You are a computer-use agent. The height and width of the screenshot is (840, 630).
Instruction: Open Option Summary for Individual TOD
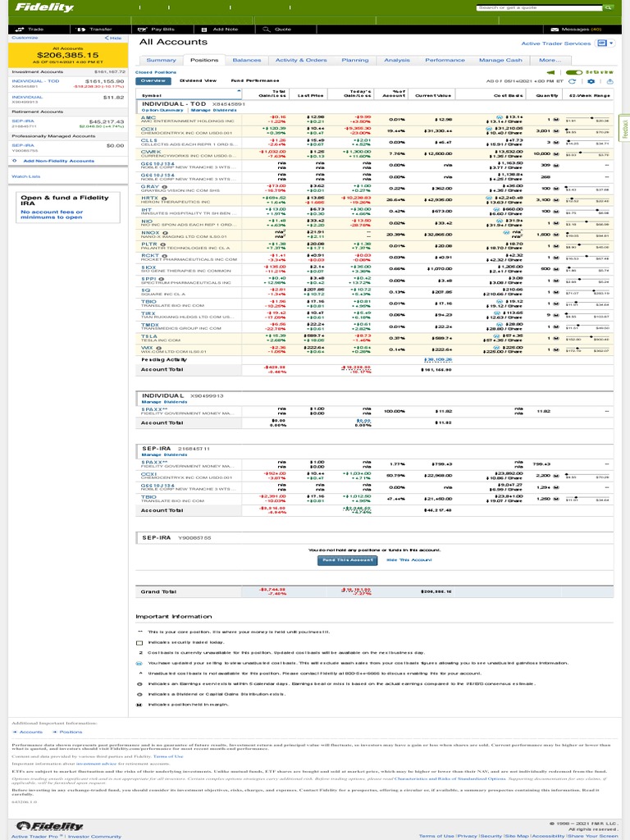click(162, 110)
